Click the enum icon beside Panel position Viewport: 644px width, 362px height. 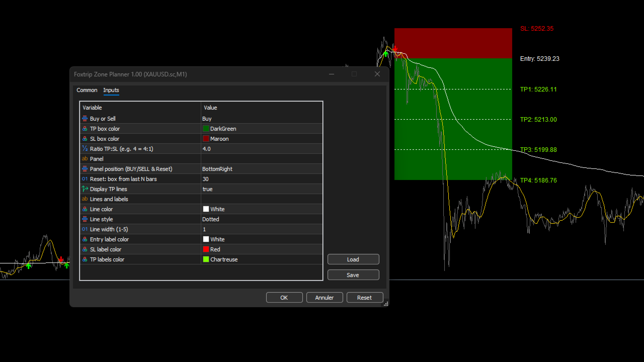click(85, 169)
